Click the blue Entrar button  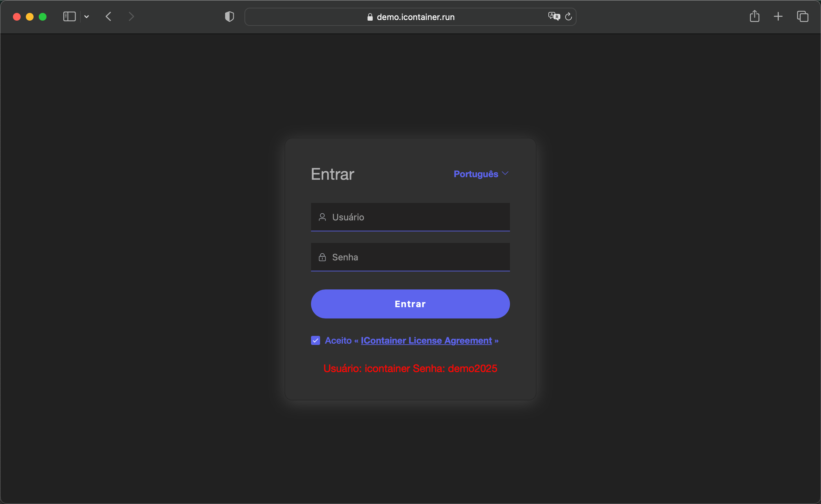pyautogui.click(x=410, y=304)
